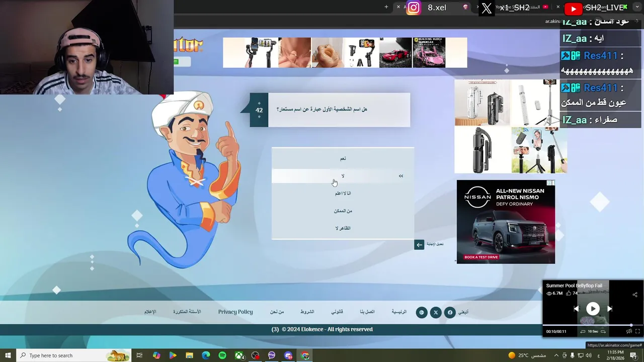Open Akinator's X page from footer
Viewport: 644px width, 362px height.
coord(436,312)
